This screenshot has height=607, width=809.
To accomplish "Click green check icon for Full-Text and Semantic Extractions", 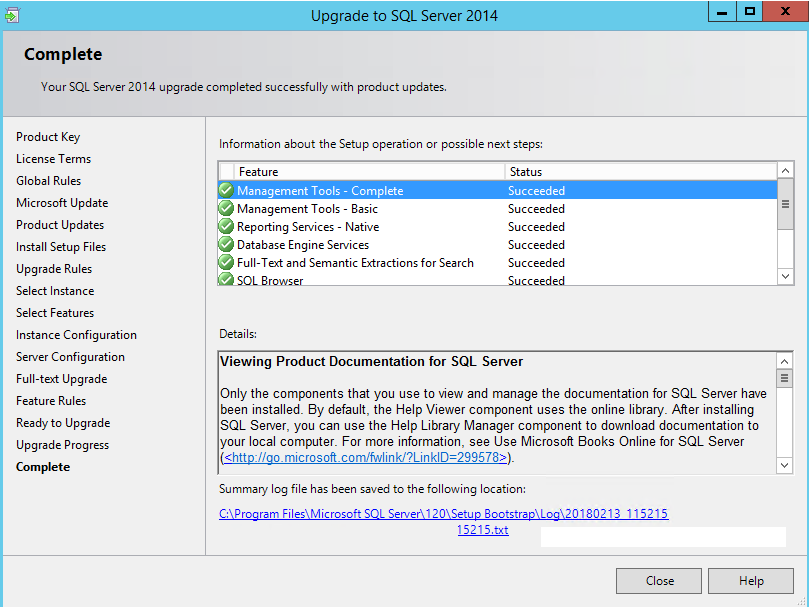I will [226, 263].
